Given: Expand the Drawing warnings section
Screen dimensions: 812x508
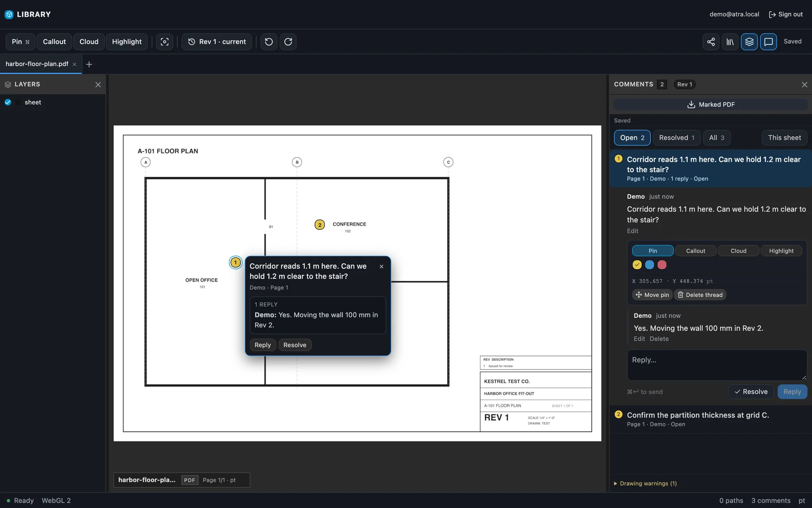Looking at the screenshot, I should tap(645, 484).
